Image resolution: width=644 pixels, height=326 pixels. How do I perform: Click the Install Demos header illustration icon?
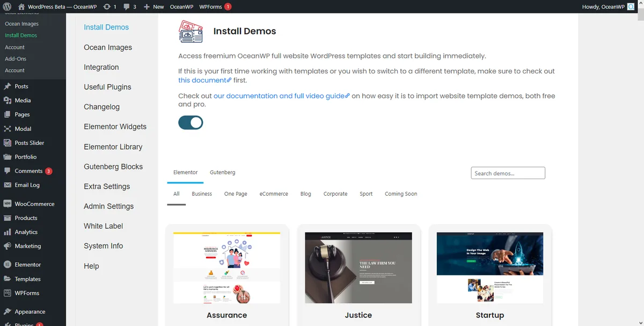191,31
